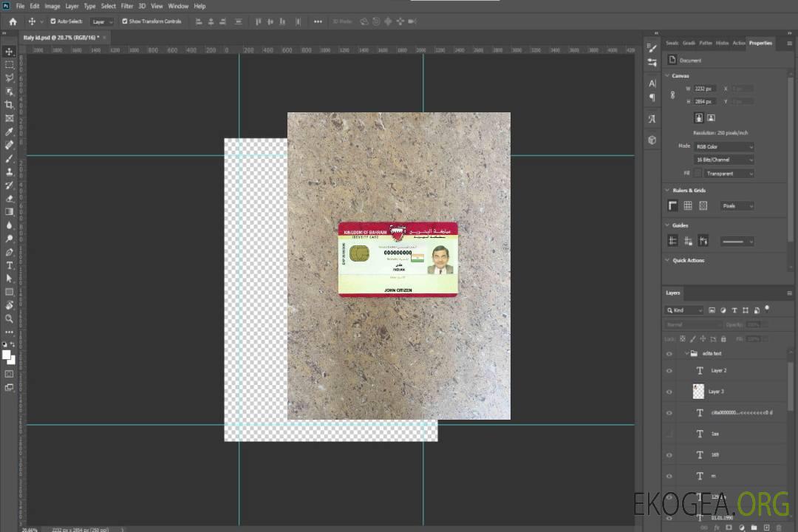Open the Paragraph panel icon
This screenshot has height=532, width=798.
652,98
